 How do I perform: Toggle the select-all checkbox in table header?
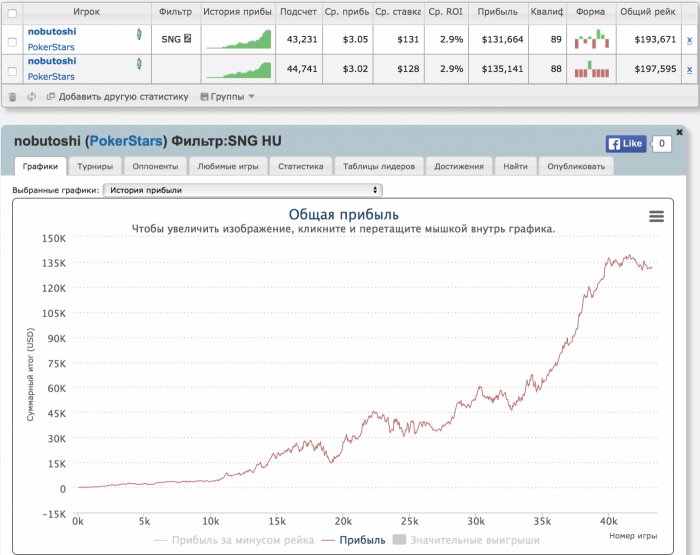[x=12, y=13]
